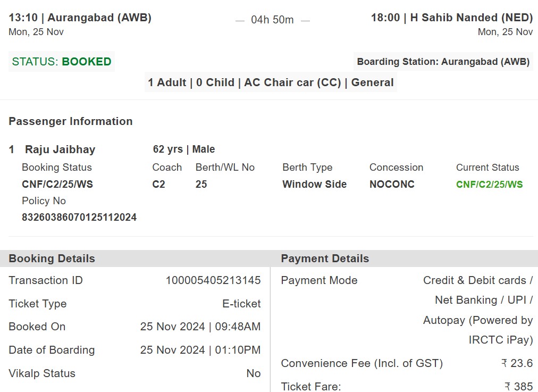This screenshot has width=538, height=392.
Task: Click the STATUS: BOOKED label
Action: click(62, 62)
